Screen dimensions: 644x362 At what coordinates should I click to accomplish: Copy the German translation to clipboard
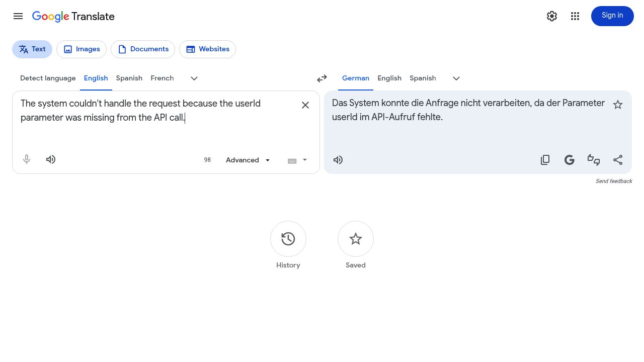tap(545, 159)
